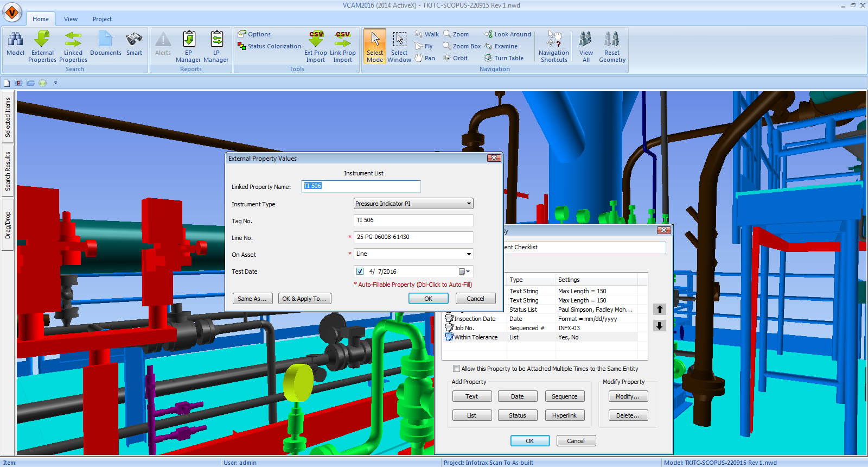The width and height of the screenshot is (868, 467).
Task: Expand the Instrument Type dropdown
Action: coord(469,204)
